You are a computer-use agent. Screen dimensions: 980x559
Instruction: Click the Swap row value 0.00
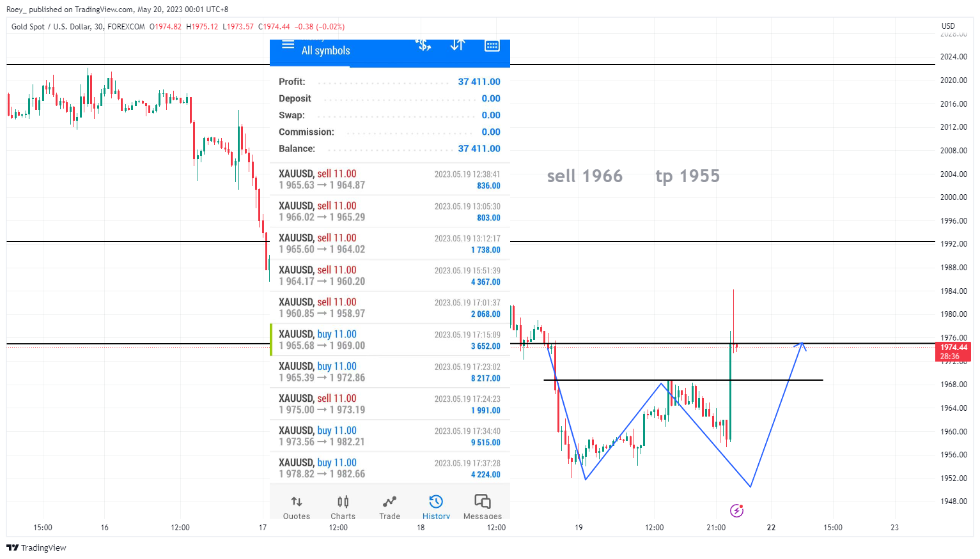pyautogui.click(x=491, y=115)
